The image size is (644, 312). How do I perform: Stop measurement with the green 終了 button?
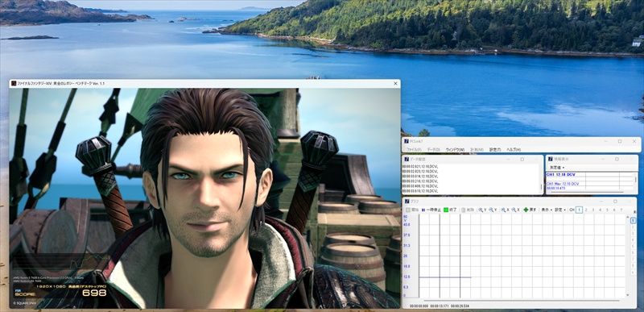(x=450, y=210)
